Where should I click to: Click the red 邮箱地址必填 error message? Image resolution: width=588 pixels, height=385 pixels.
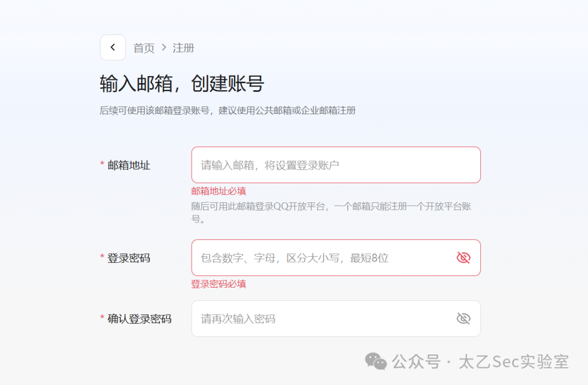point(217,191)
